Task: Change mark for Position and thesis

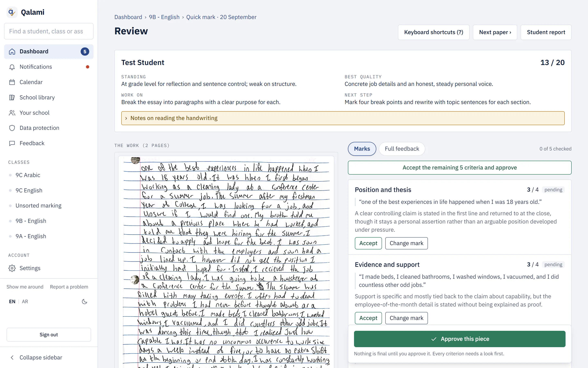Action: (406, 243)
